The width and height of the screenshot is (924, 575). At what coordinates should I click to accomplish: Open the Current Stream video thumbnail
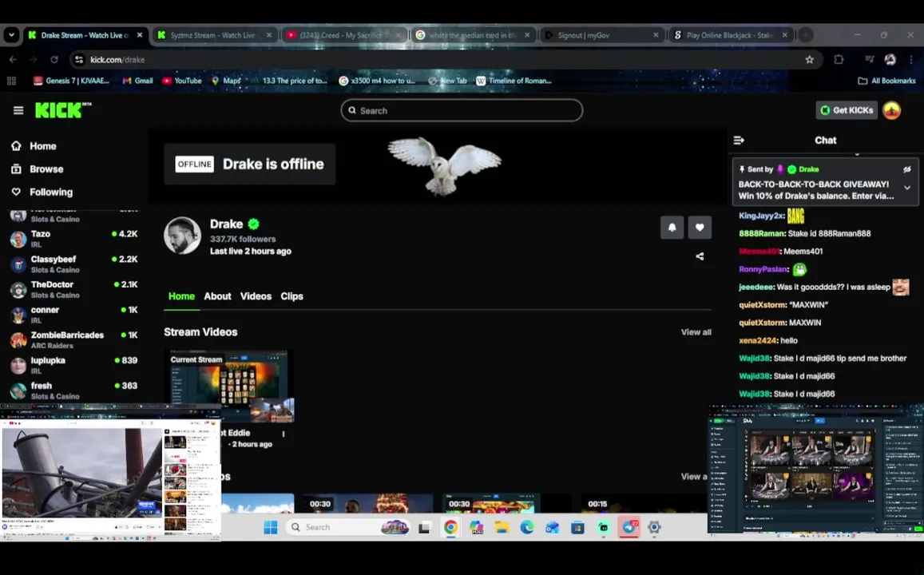pos(228,387)
